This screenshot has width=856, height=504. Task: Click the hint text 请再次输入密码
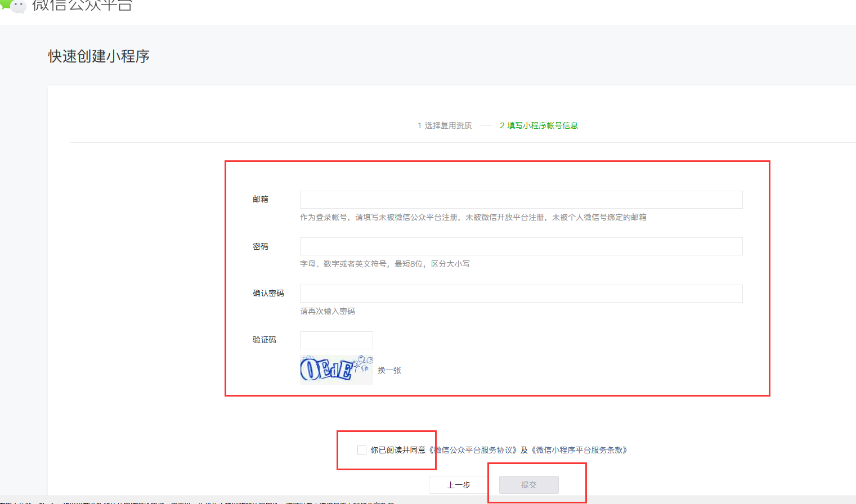(x=328, y=311)
